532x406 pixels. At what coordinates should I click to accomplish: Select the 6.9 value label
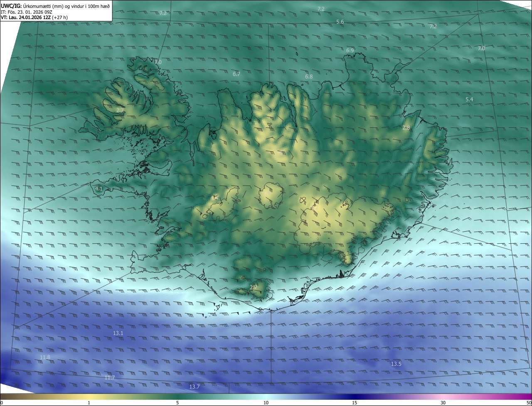[x=350, y=50]
